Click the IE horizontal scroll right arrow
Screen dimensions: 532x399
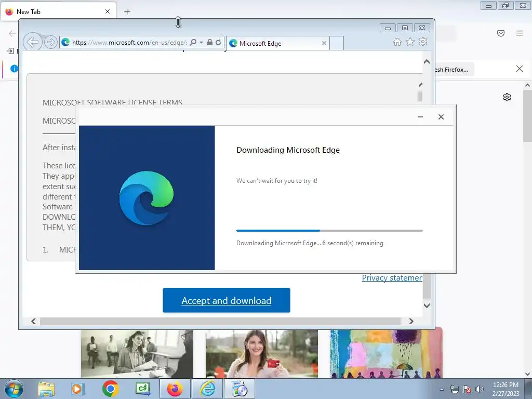[x=411, y=321]
